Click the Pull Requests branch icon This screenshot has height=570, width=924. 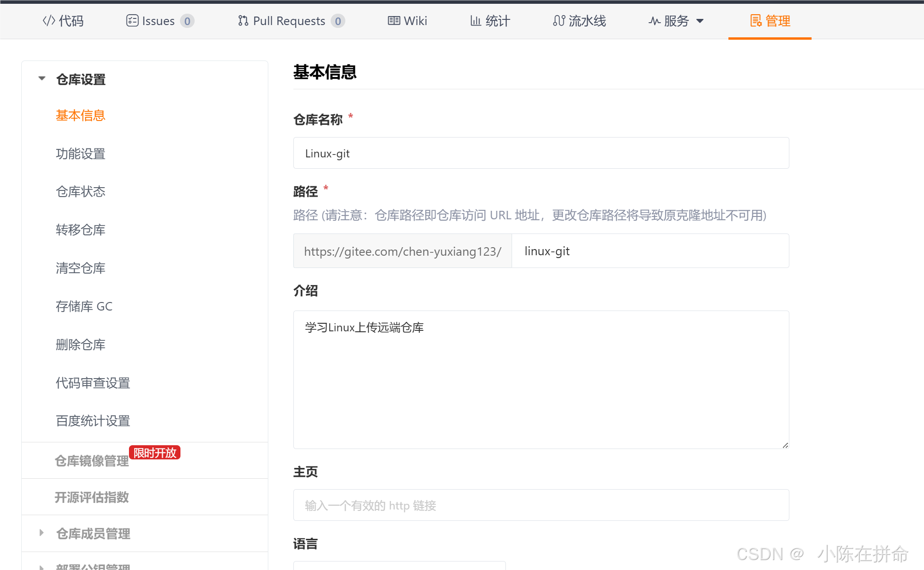243,21
